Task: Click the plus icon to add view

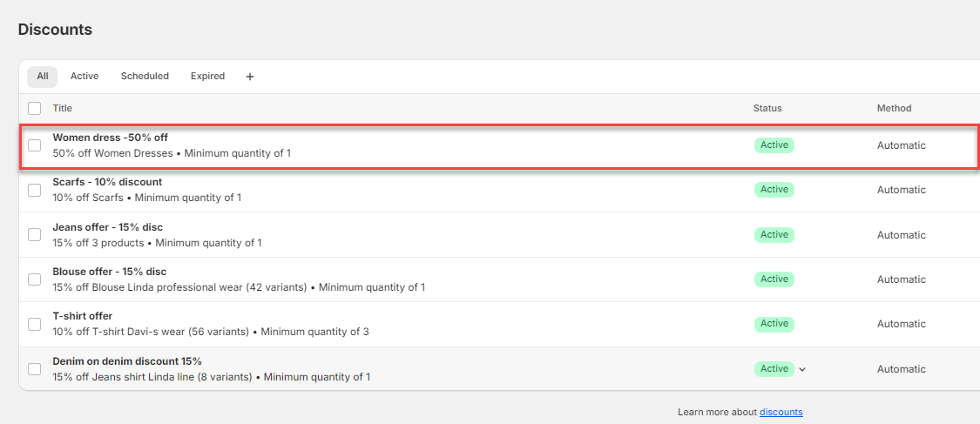Action: (x=250, y=77)
